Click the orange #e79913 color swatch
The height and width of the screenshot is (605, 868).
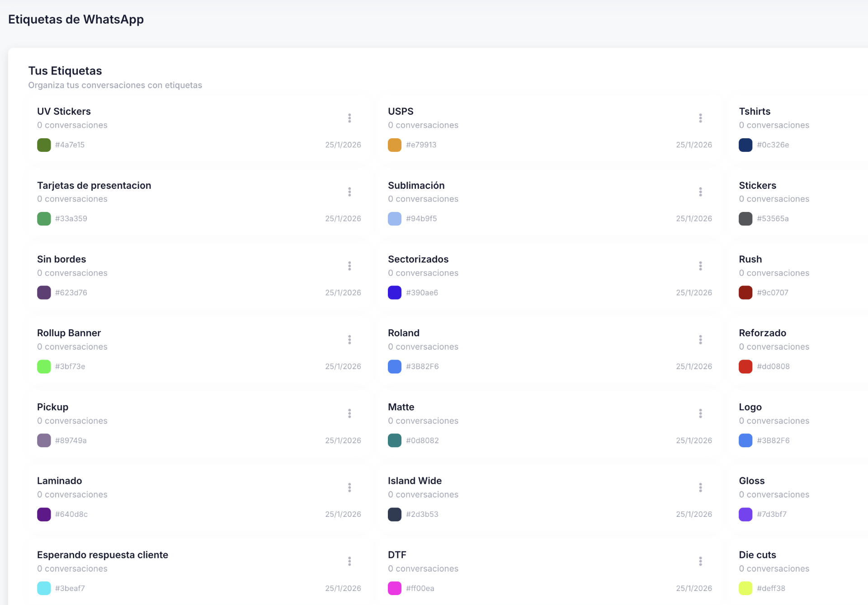[x=395, y=145]
